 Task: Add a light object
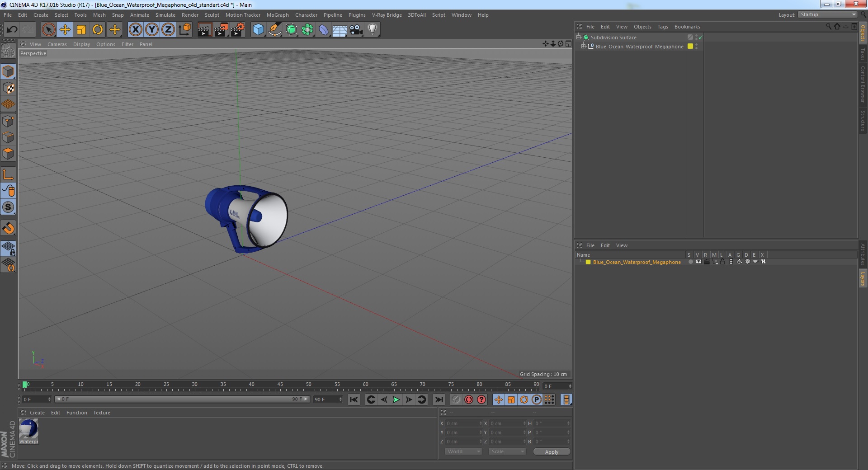click(x=373, y=30)
